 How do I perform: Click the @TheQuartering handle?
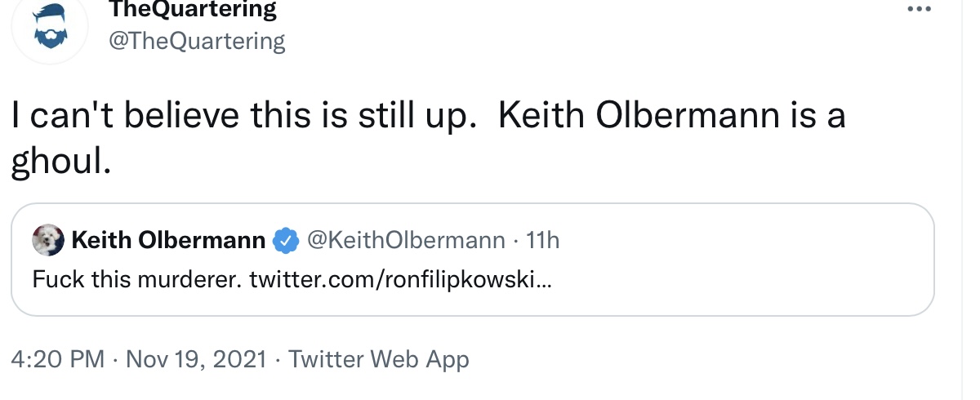pos(197,42)
